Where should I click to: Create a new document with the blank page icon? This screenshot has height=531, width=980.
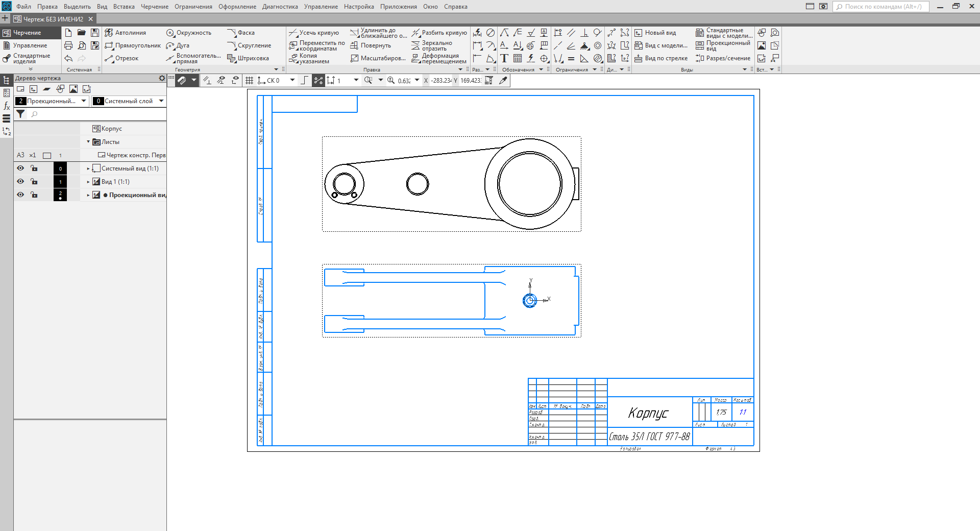(x=68, y=33)
